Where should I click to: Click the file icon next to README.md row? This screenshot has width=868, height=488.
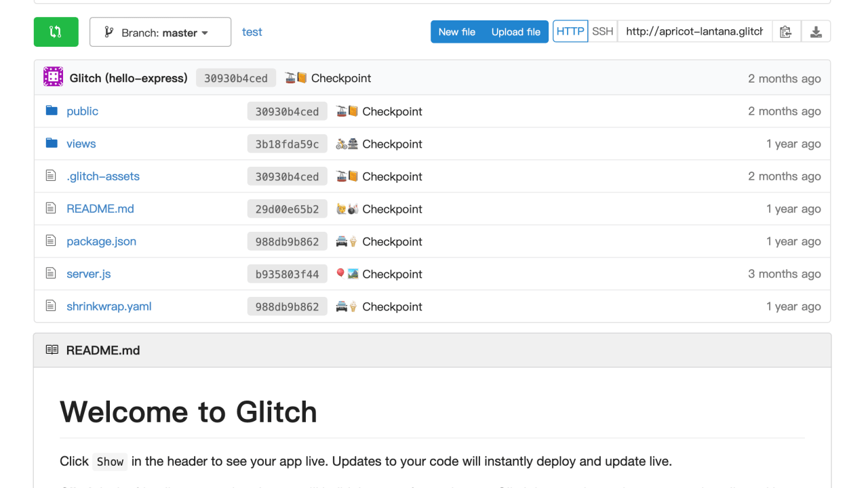[51, 208]
